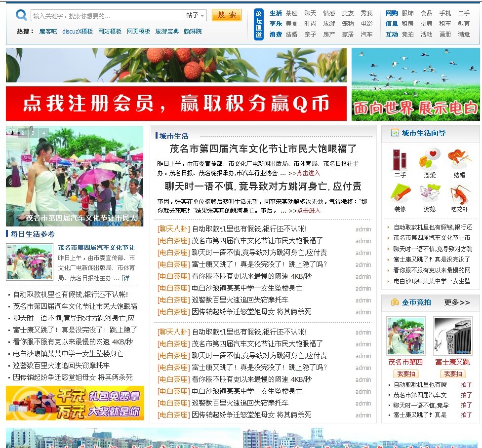Click the 城市生活向导 header icon

(395, 133)
